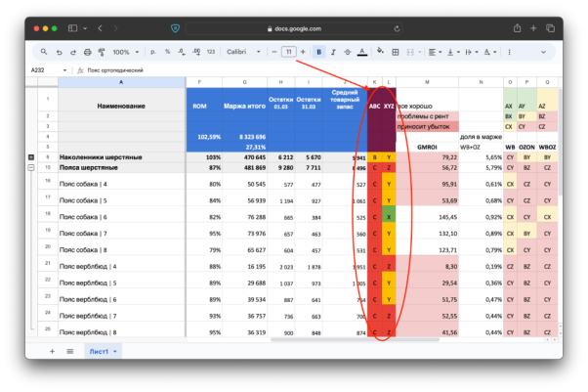Toggle strikethrough formatting
588x392 pixels.
[x=348, y=52]
